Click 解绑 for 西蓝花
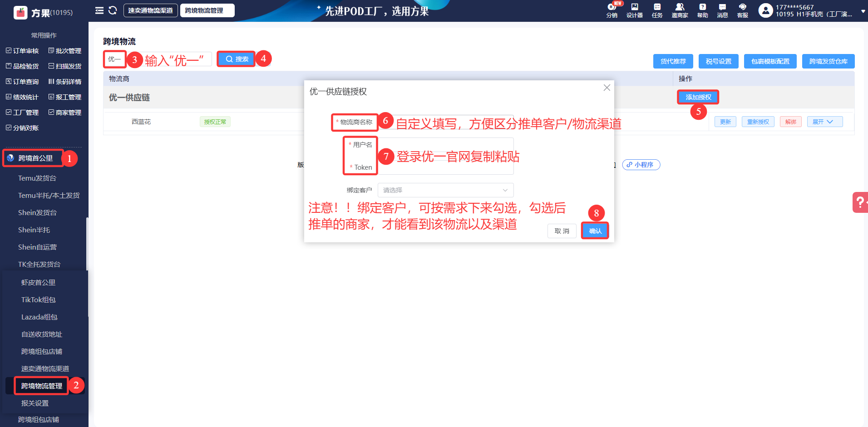Image resolution: width=868 pixels, height=427 pixels. point(791,122)
